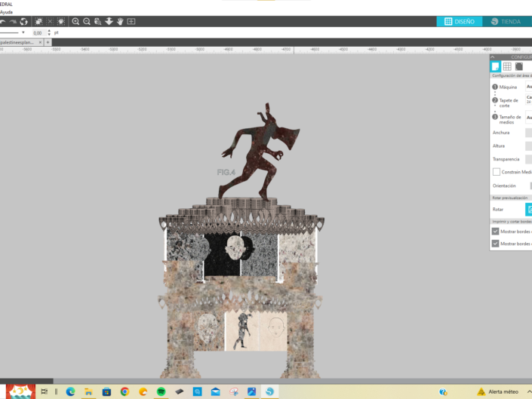The height and width of the screenshot is (399, 532).
Task: Open the Máquina dropdown
Action: click(529, 87)
